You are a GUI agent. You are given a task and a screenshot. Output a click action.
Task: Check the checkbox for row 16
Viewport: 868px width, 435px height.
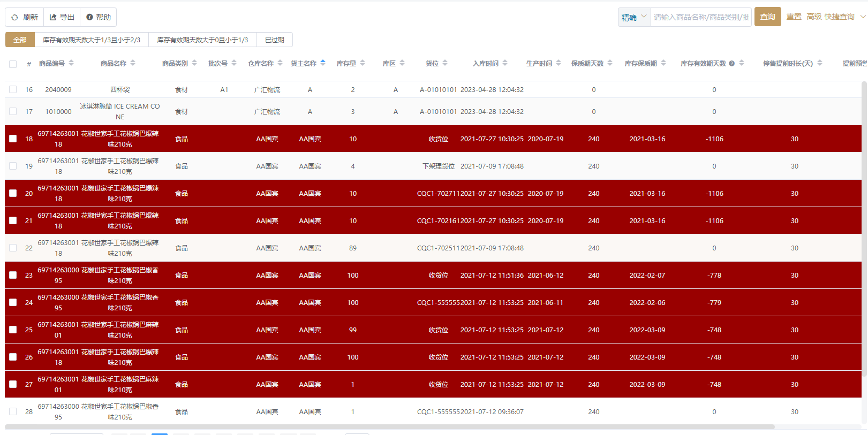pos(13,89)
